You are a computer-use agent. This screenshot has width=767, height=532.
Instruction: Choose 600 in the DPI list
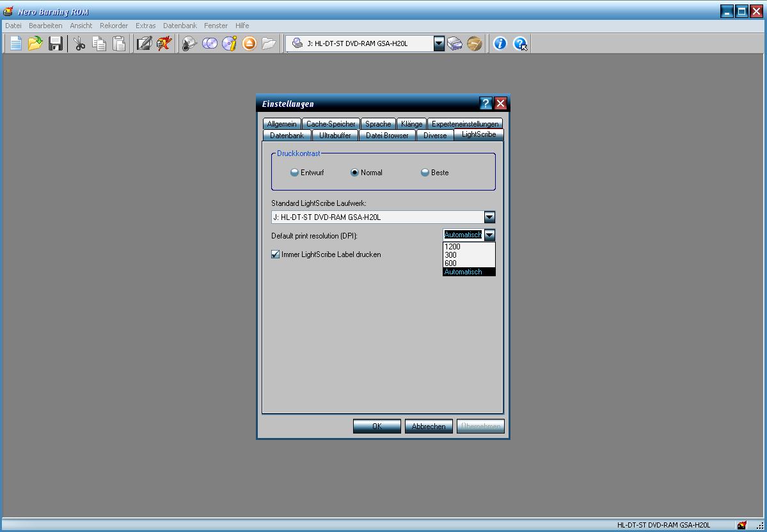[x=469, y=263]
